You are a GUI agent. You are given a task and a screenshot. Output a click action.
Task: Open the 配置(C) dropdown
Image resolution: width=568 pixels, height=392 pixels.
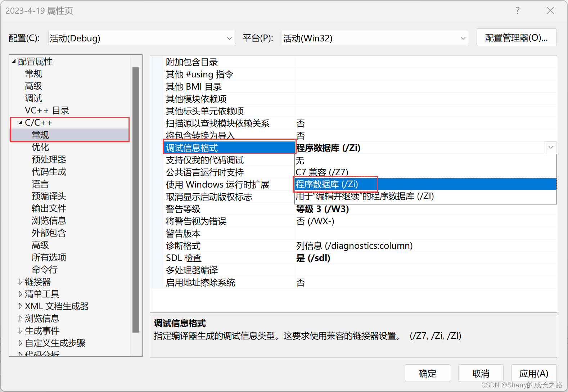tap(141, 38)
